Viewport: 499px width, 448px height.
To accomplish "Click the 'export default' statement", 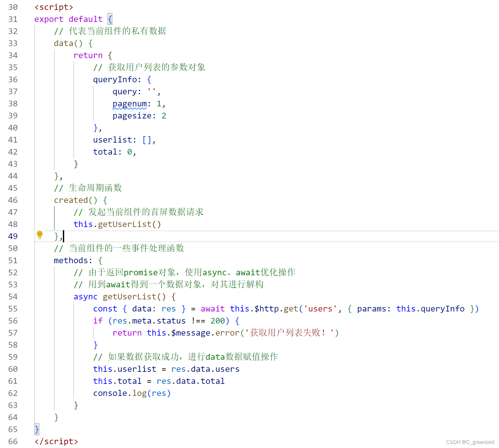I will [68, 19].
